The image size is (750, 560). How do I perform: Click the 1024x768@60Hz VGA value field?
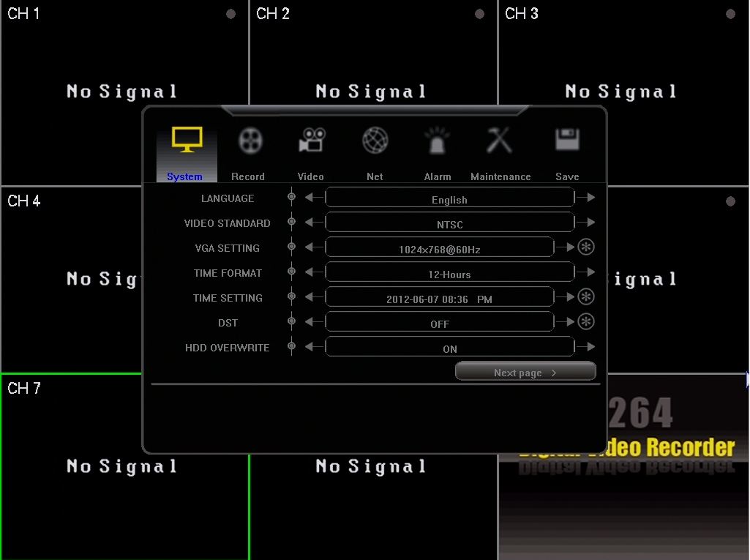440,247
